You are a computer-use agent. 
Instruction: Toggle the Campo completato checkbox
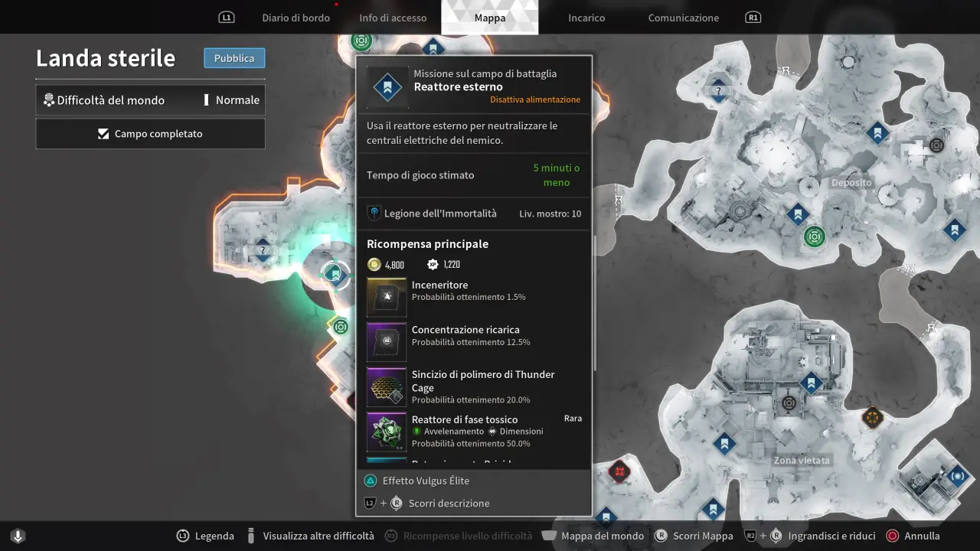click(151, 134)
